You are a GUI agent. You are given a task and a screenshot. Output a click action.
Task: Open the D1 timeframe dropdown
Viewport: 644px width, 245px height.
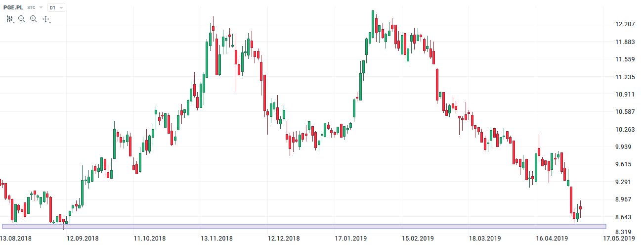coord(56,8)
